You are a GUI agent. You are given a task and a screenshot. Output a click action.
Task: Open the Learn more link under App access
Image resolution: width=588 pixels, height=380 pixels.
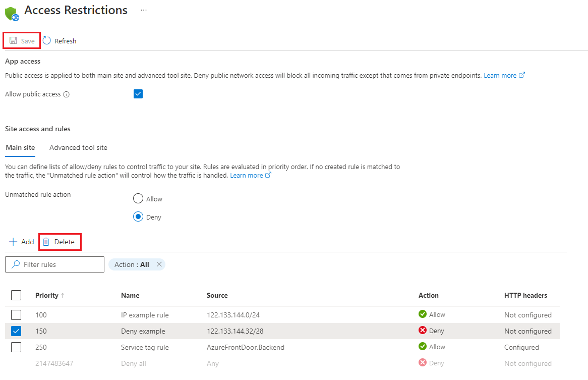(500, 76)
